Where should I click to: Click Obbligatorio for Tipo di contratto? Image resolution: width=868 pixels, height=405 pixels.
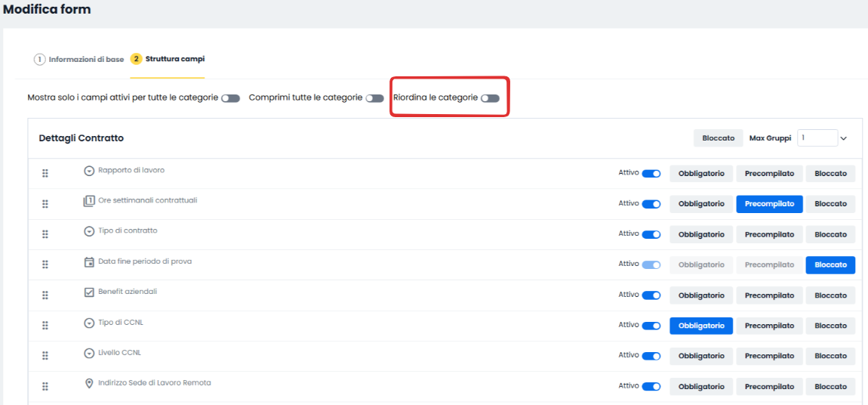coord(701,234)
